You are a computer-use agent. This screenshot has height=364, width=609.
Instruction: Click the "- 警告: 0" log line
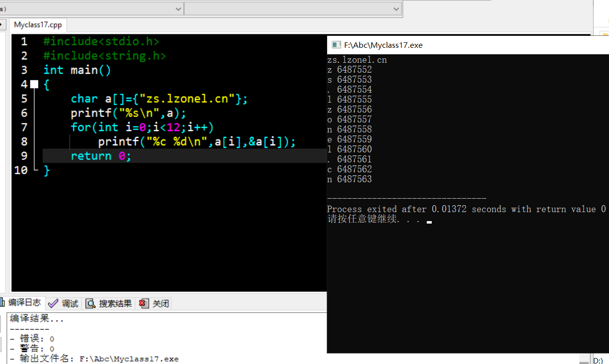pyautogui.click(x=32, y=349)
